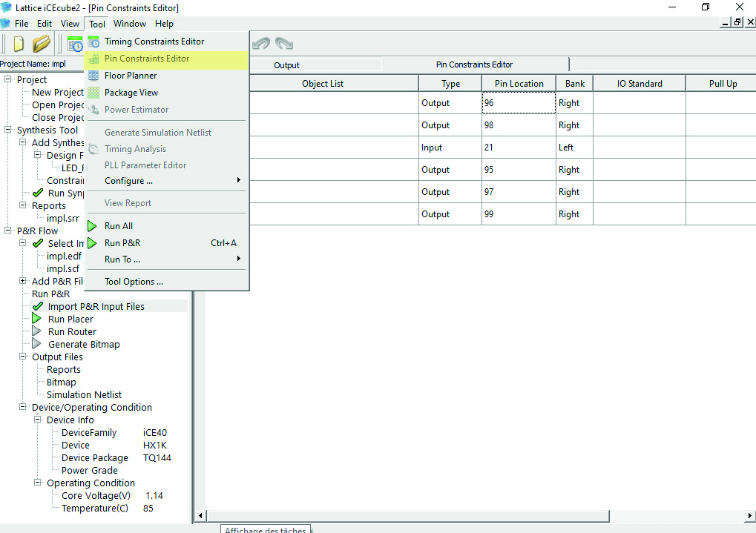Select the impl.srr report file
The width and height of the screenshot is (756, 533).
click(x=63, y=218)
